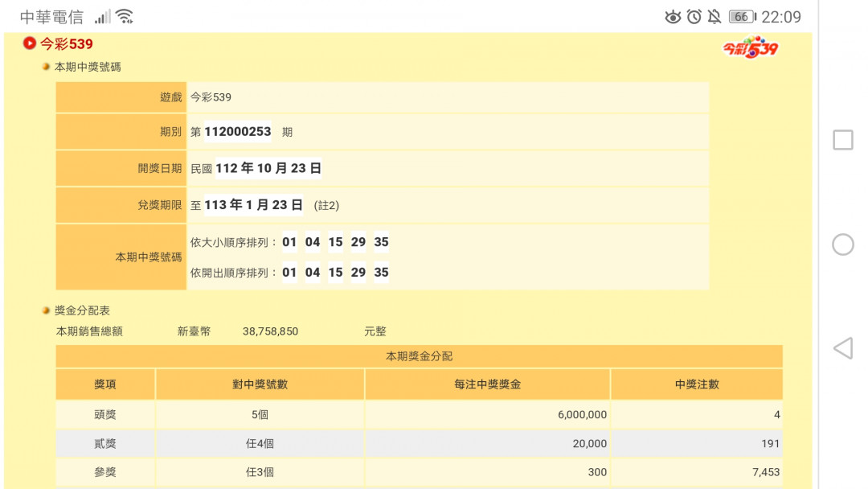Click number 15 in 依大小順序排列 row
Viewport: 868px width, 489px height.
point(335,242)
